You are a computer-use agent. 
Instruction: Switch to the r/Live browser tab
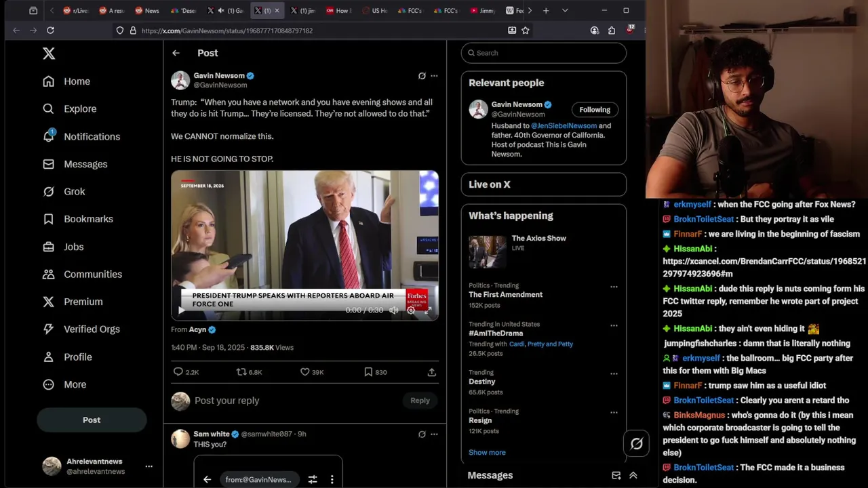click(x=75, y=11)
